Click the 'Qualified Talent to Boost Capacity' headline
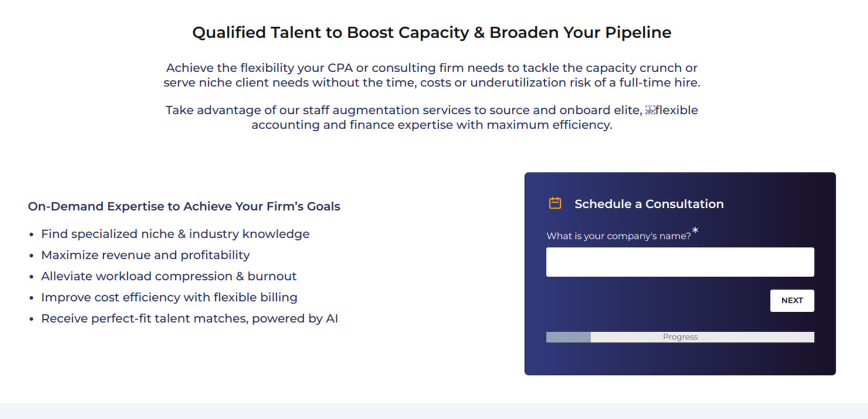 click(432, 32)
